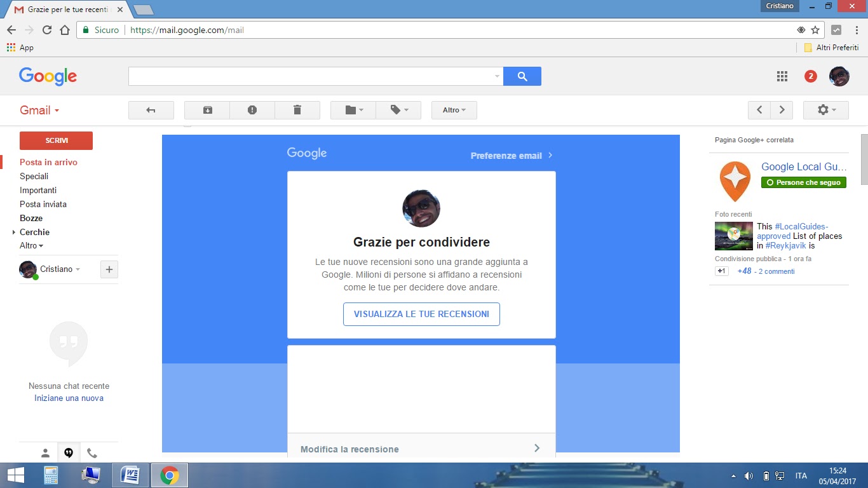This screenshot has height=488, width=868.
Task: Click the #Reykjavik hashtag link
Action: (x=786, y=245)
